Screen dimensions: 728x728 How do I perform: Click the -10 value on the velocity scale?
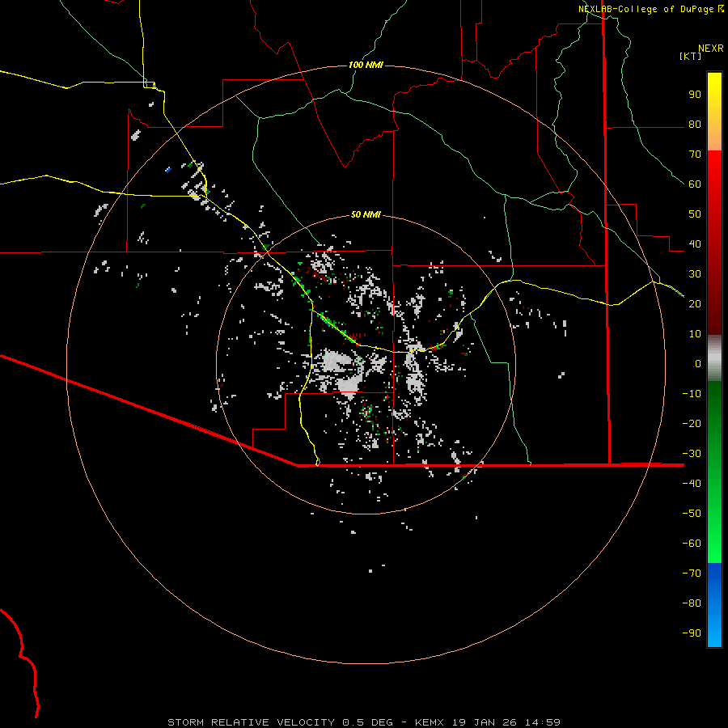(x=692, y=394)
